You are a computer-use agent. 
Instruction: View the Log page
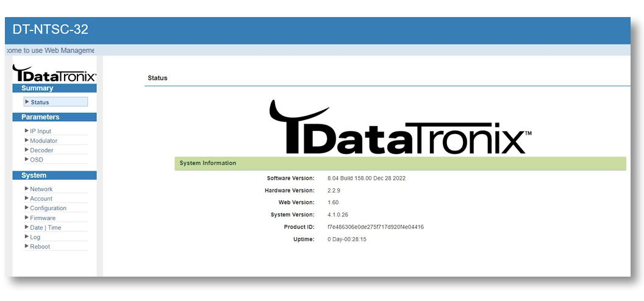tap(35, 237)
